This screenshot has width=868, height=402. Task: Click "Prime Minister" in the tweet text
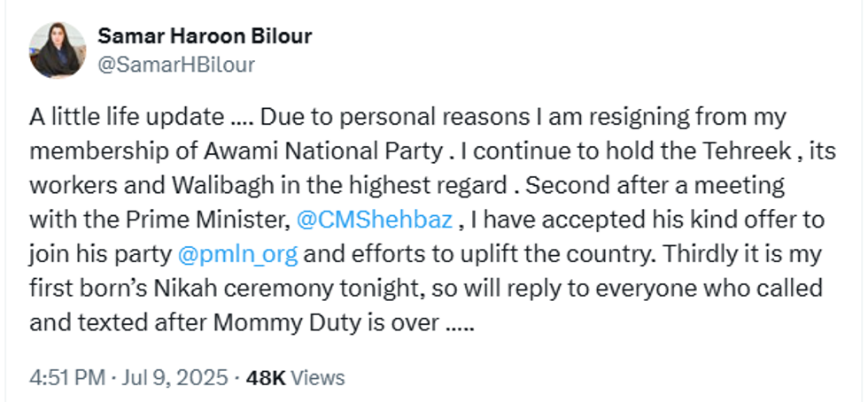click(229, 219)
